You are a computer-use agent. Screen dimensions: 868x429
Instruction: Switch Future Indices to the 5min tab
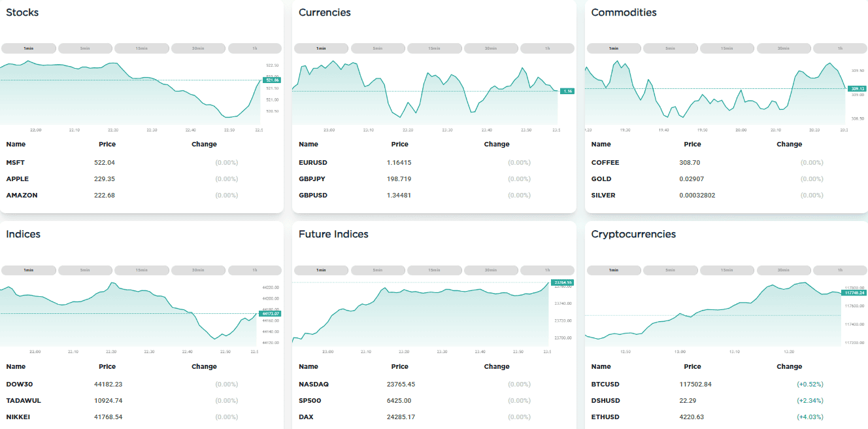pos(378,269)
